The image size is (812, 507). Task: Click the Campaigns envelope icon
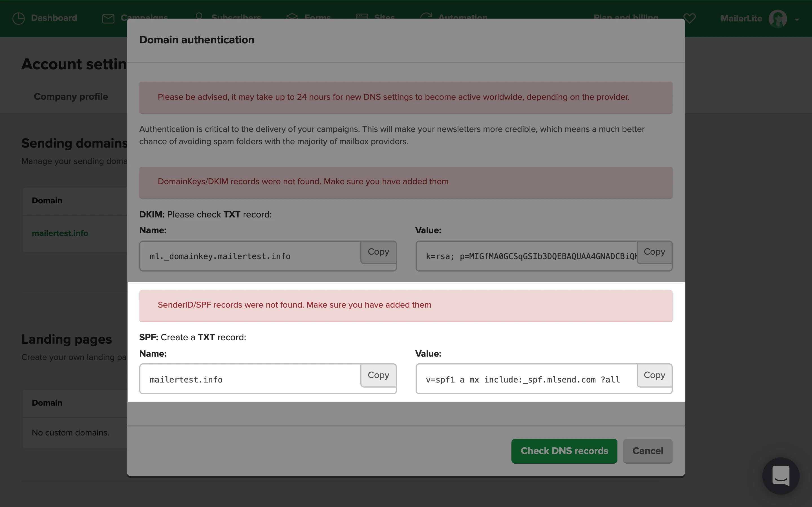pyautogui.click(x=108, y=18)
